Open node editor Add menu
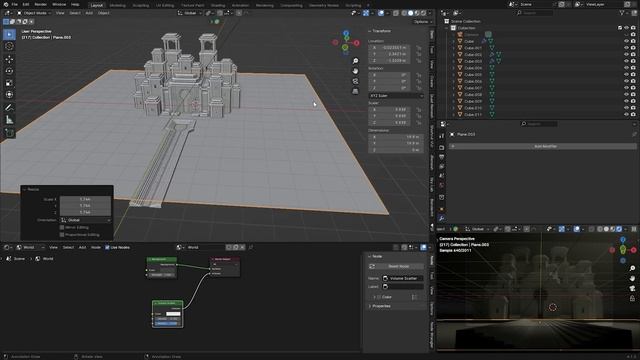The width and height of the screenshot is (640, 360). click(x=82, y=247)
